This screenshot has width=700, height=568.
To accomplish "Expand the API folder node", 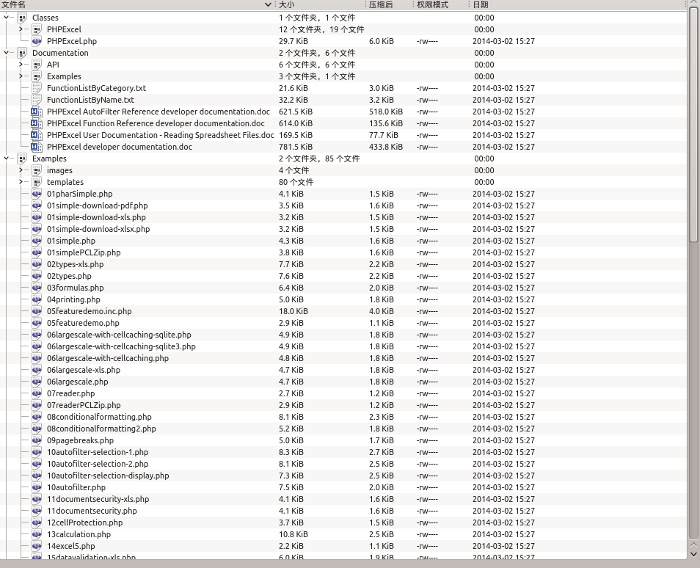I will [21, 64].
